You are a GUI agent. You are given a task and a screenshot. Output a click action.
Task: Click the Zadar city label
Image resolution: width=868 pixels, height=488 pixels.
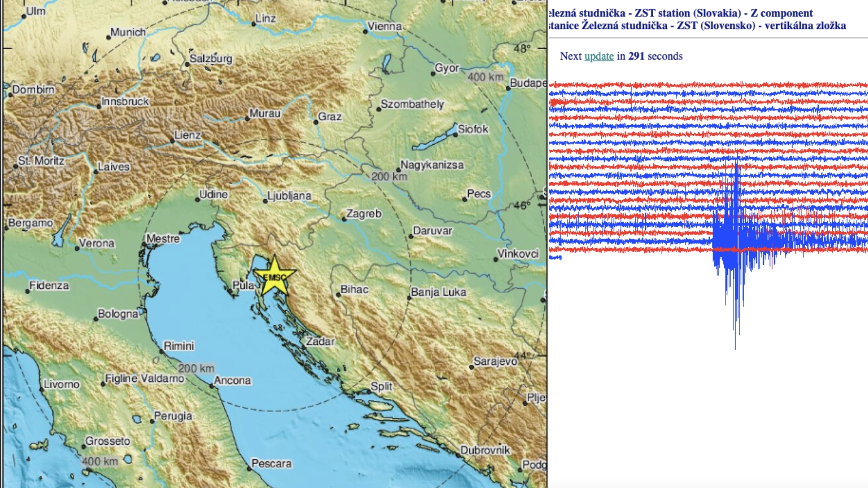[x=321, y=342]
